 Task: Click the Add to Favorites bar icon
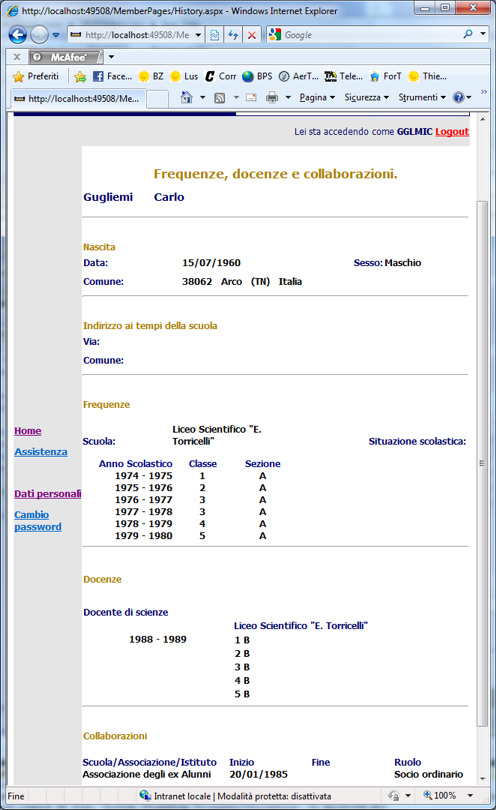[80, 76]
